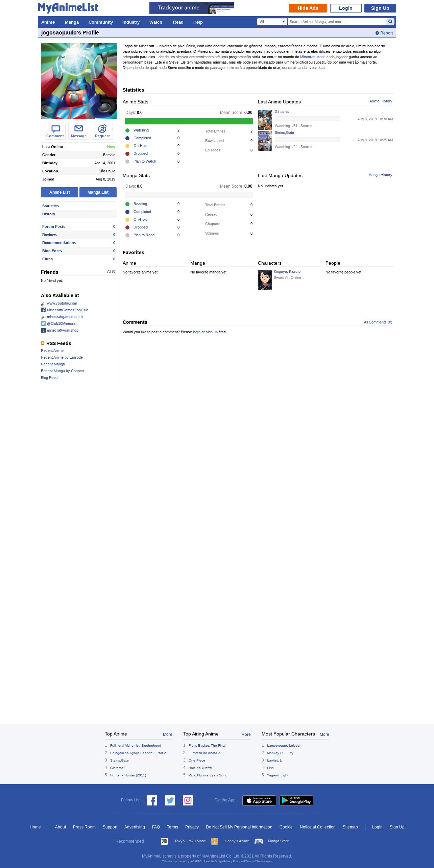Click the Gintama' progress bar
Viewport: 434px width, 868px height.
[308, 119]
